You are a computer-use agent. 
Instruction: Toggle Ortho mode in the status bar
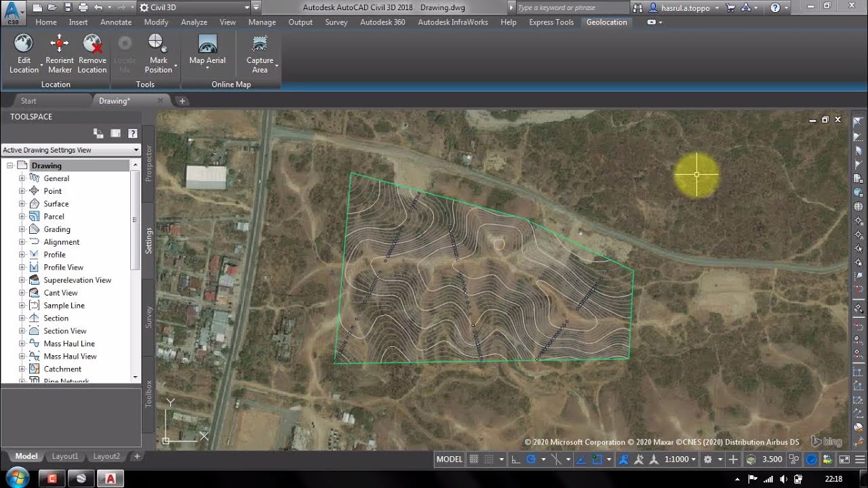coord(515,459)
